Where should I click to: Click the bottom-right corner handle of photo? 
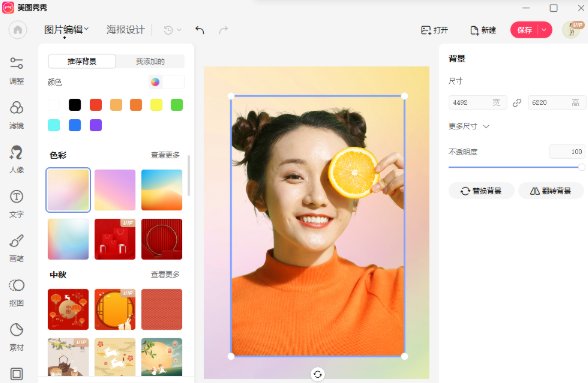pos(404,356)
